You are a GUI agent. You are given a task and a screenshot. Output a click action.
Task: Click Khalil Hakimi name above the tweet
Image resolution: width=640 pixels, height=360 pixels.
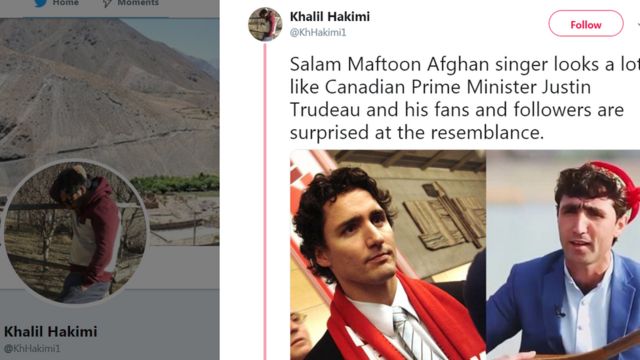[x=330, y=17]
